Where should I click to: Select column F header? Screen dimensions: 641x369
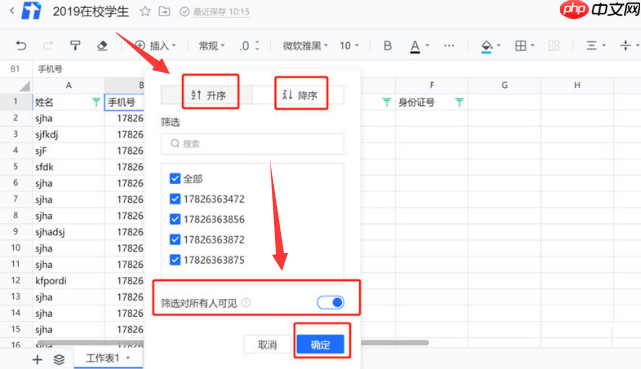coord(432,85)
